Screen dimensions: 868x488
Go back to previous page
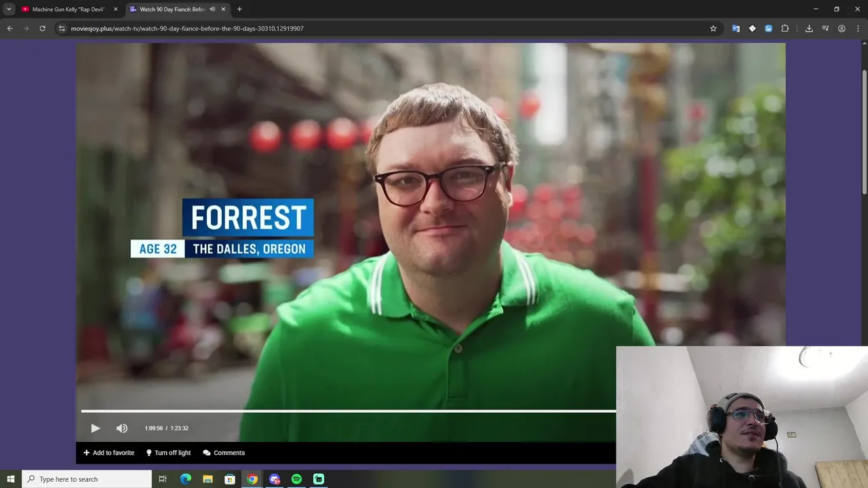9,28
